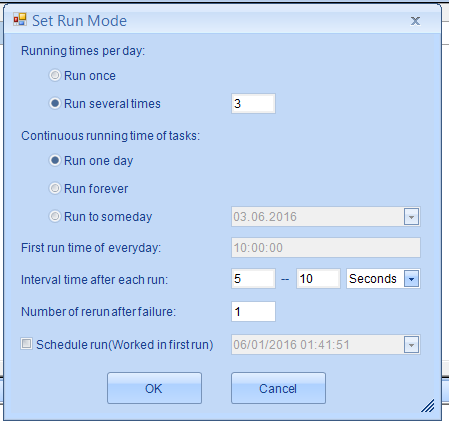Image resolution: width=449 pixels, height=428 pixels.
Task: Close the Set Run Mode dialog
Action: pos(415,21)
